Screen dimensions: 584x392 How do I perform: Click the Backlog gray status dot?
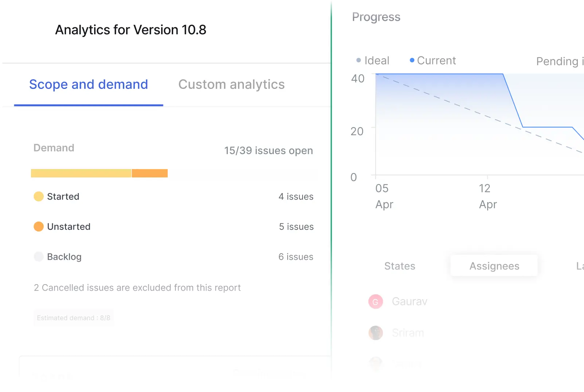coord(39,257)
